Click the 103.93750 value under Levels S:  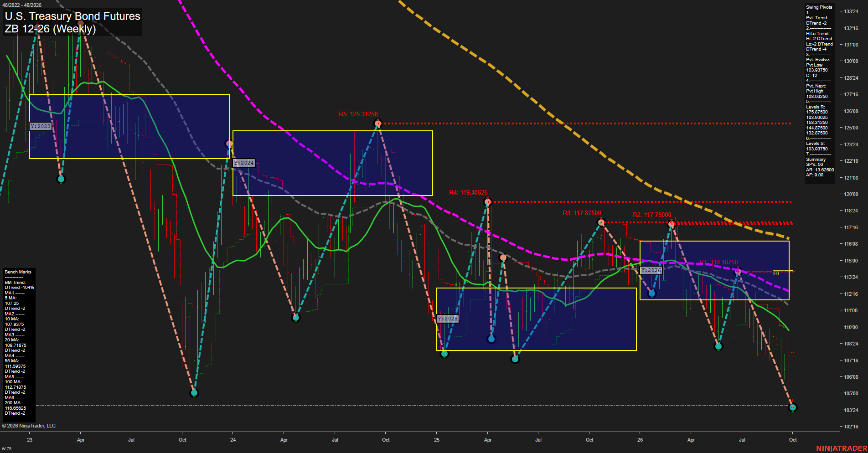(816, 149)
